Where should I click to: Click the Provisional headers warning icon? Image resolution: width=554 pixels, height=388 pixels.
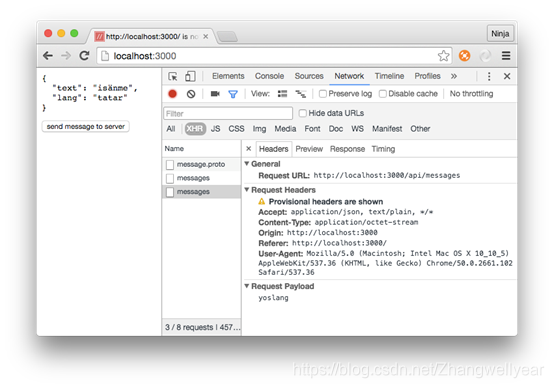[x=261, y=201]
